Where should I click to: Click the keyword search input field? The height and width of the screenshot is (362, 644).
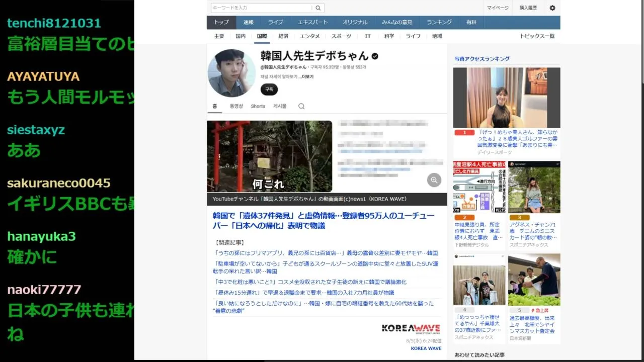[262, 8]
